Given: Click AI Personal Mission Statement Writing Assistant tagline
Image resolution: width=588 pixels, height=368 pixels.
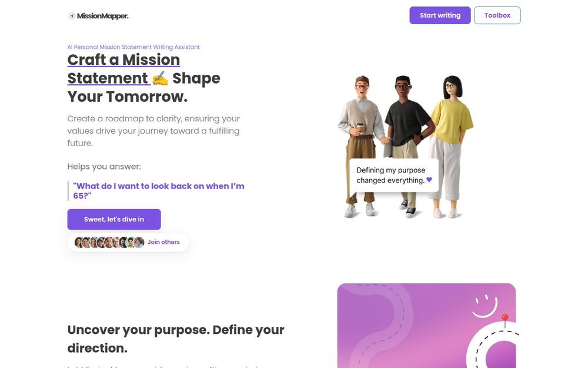Looking at the screenshot, I should [x=133, y=47].
